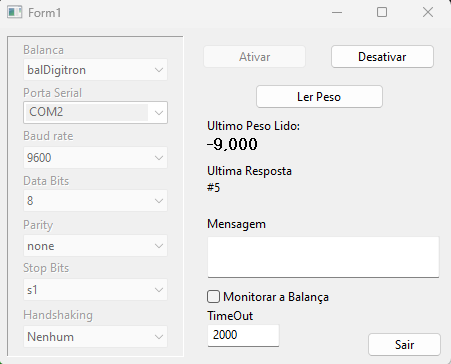Viewport: 451px width, 364px height.
Task: Click inside the Mensagem text box
Action: pyautogui.click(x=323, y=257)
